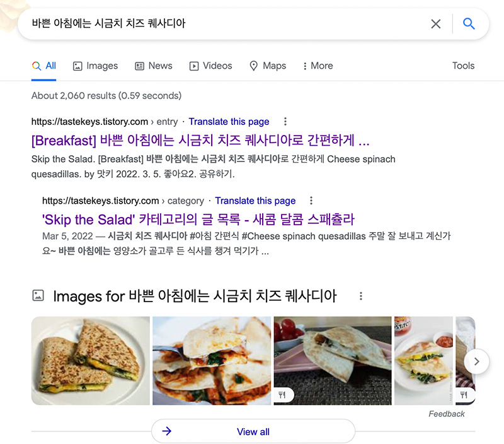Open the Videos tab
504x444 pixels.
point(210,66)
